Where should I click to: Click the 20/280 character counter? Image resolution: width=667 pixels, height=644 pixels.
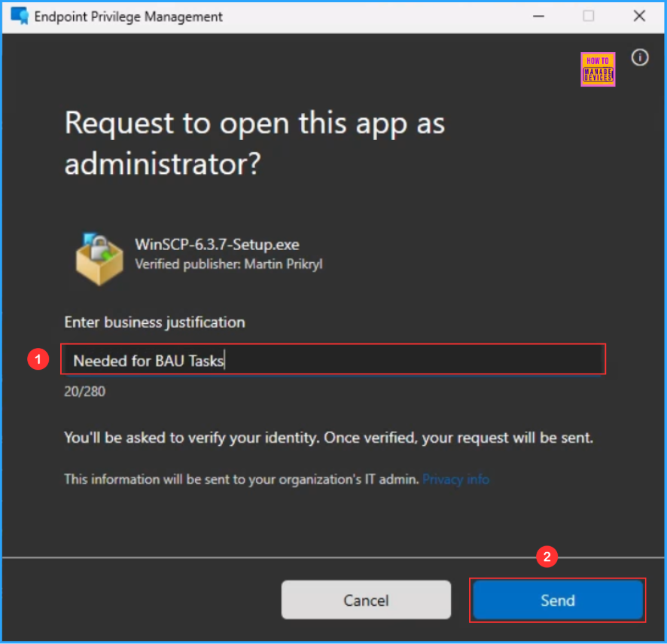point(84,391)
